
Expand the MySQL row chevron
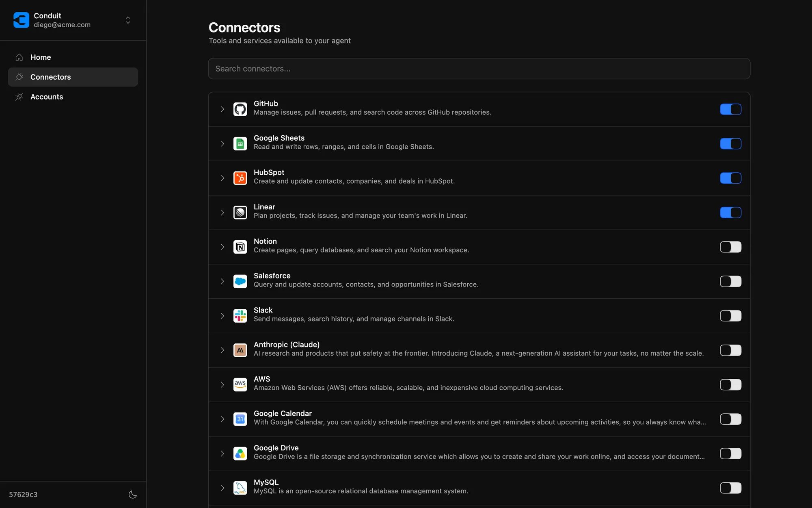(x=222, y=488)
